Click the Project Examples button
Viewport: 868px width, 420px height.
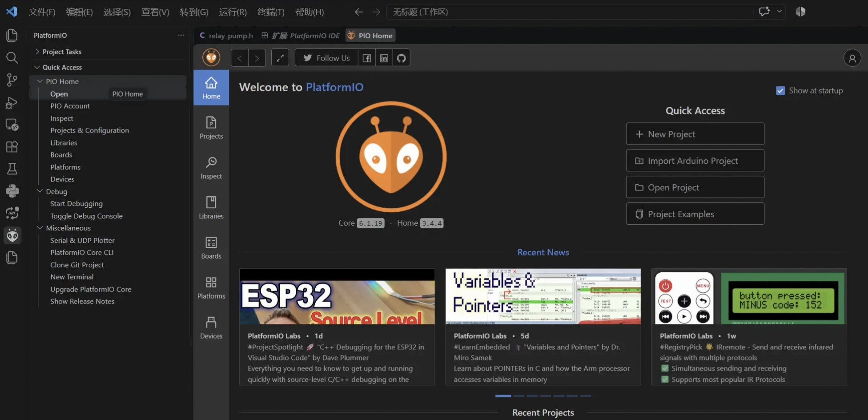coord(695,214)
